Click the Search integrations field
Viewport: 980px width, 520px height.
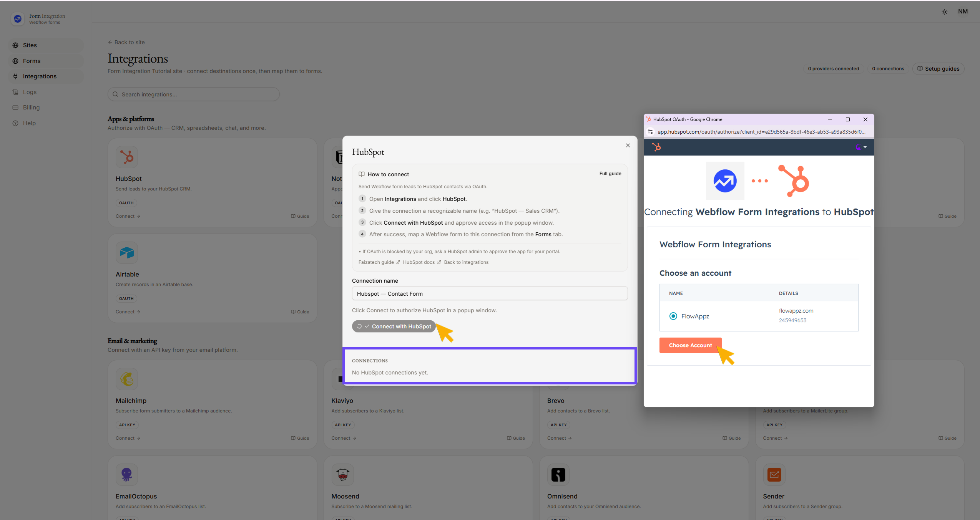coord(193,94)
